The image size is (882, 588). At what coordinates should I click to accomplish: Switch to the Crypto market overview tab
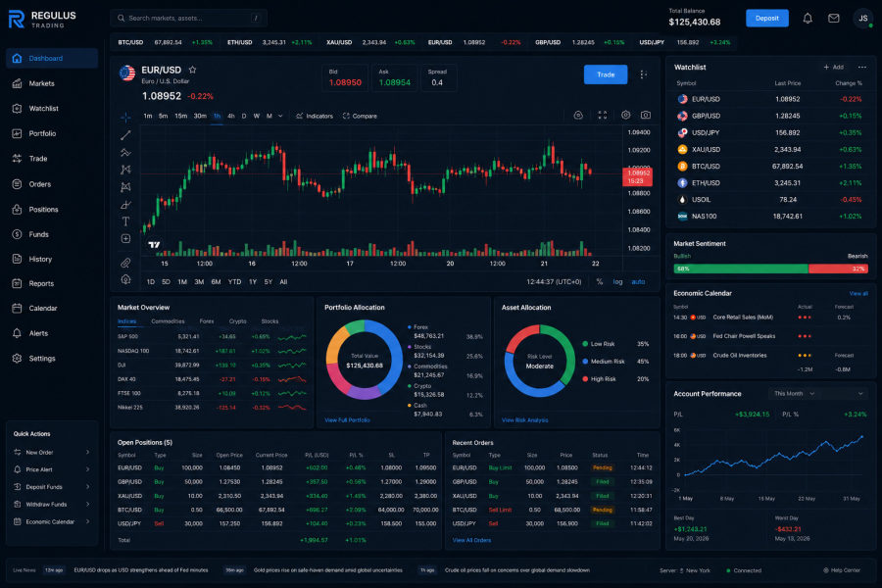[237, 321]
